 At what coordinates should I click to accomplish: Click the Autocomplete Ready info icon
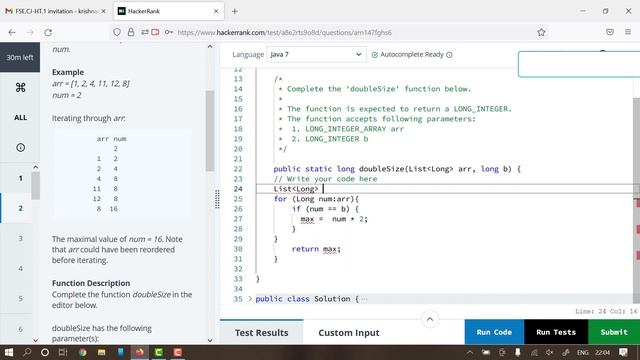(449, 55)
